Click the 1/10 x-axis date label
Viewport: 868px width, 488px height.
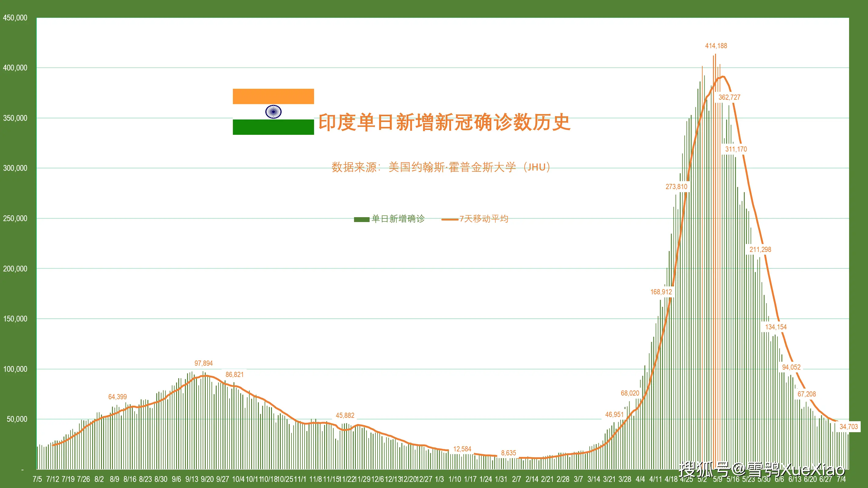(x=454, y=479)
